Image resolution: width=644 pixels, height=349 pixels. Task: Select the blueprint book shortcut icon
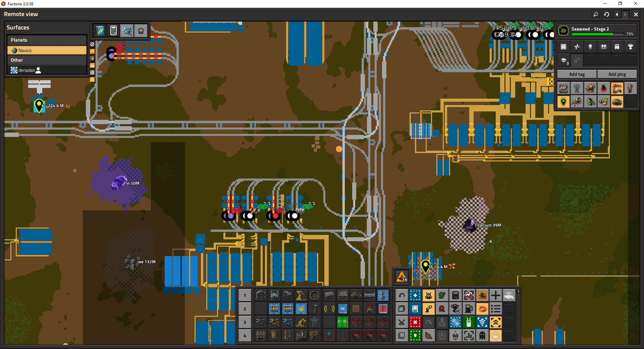coord(415,309)
